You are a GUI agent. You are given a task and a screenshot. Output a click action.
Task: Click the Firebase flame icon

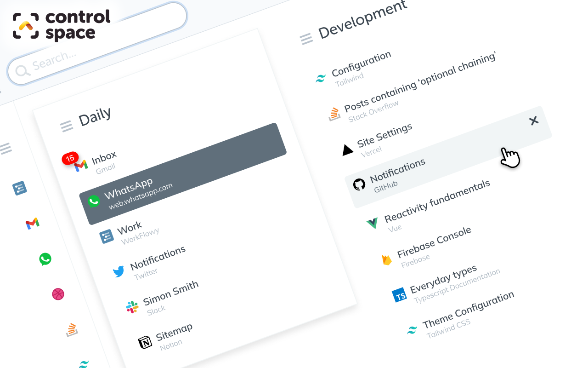point(387,259)
